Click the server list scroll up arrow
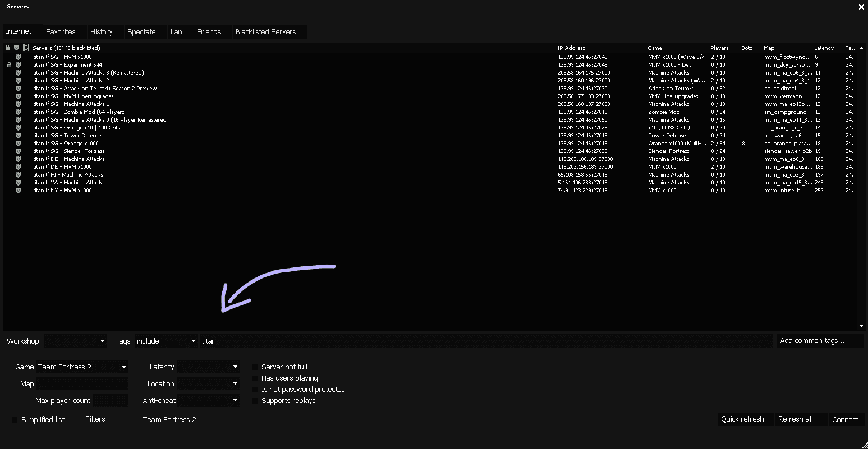The image size is (868, 449). (861, 48)
